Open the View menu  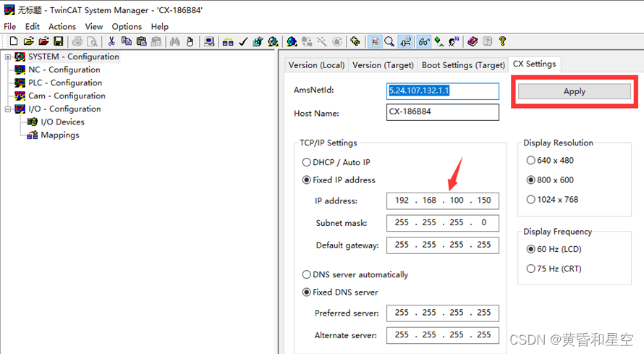tap(94, 27)
